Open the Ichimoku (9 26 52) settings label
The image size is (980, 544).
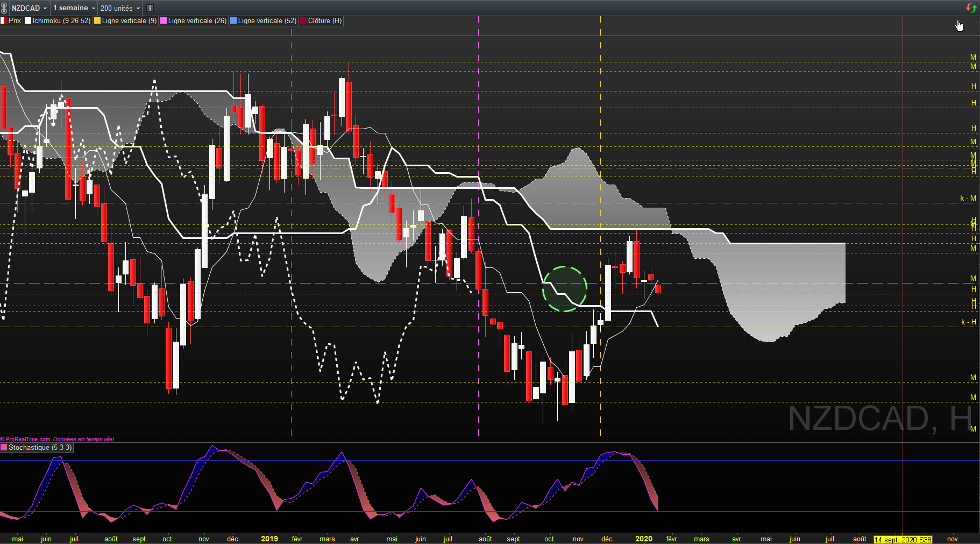[61, 21]
